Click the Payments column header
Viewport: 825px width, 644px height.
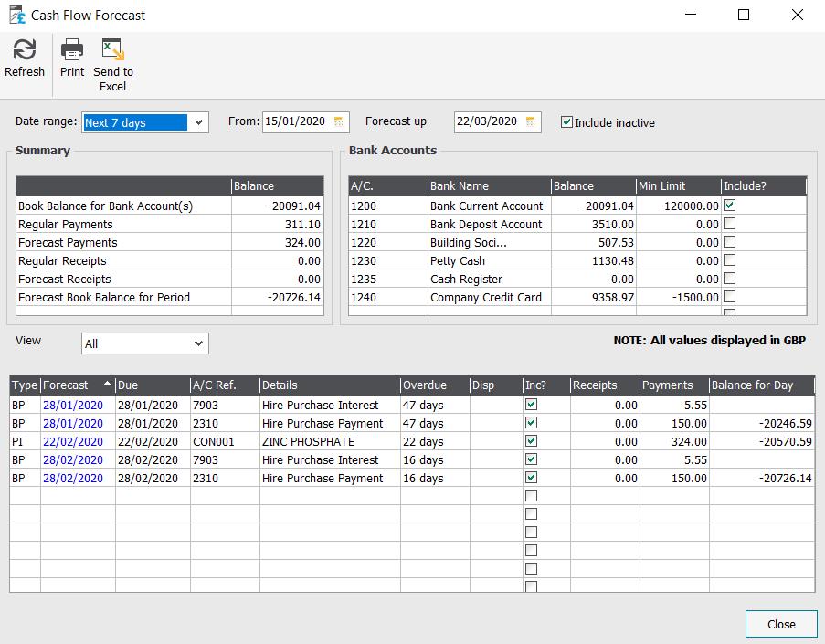click(x=674, y=385)
